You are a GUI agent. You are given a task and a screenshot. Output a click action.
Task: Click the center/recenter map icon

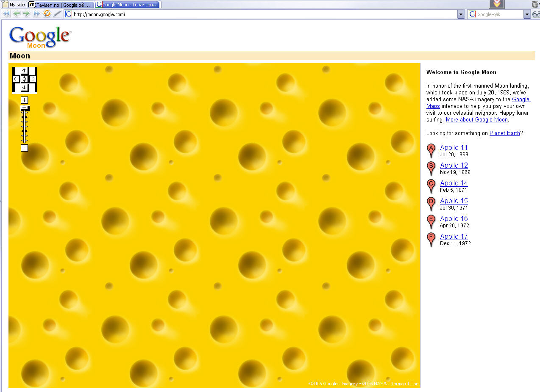point(25,79)
